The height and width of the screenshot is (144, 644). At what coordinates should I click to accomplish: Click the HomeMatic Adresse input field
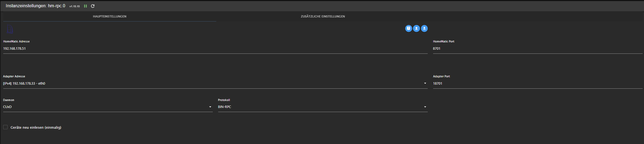[x=215, y=49]
